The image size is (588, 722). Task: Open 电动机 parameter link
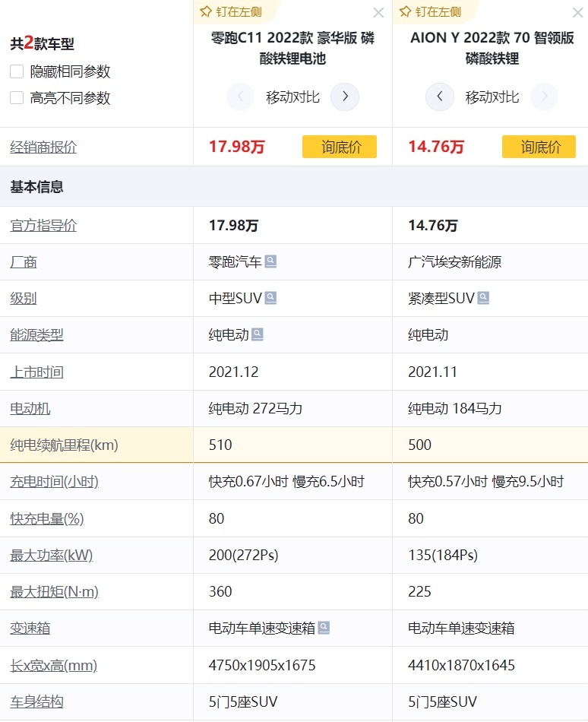(x=30, y=408)
